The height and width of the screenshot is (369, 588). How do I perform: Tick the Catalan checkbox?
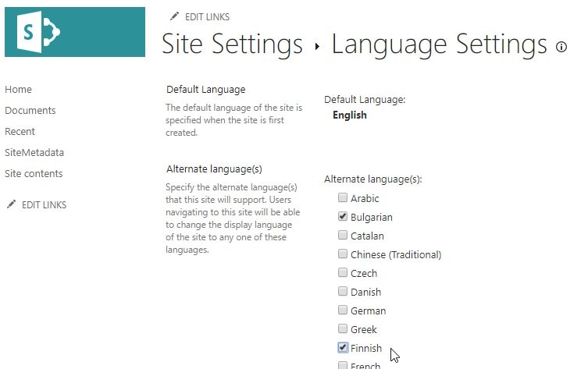343,236
